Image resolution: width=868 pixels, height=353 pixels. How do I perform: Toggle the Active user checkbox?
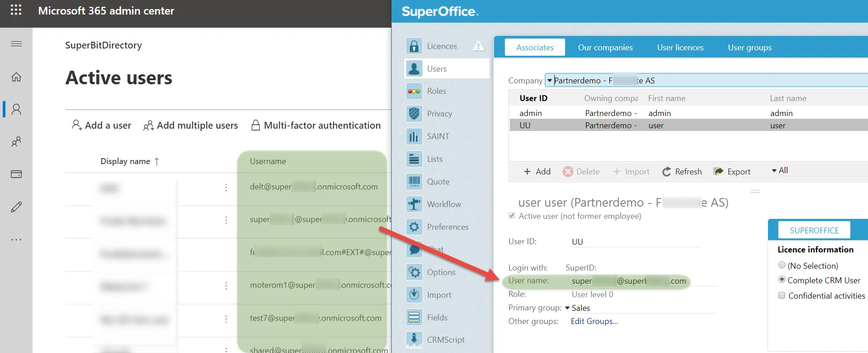pyautogui.click(x=512, y=216)
